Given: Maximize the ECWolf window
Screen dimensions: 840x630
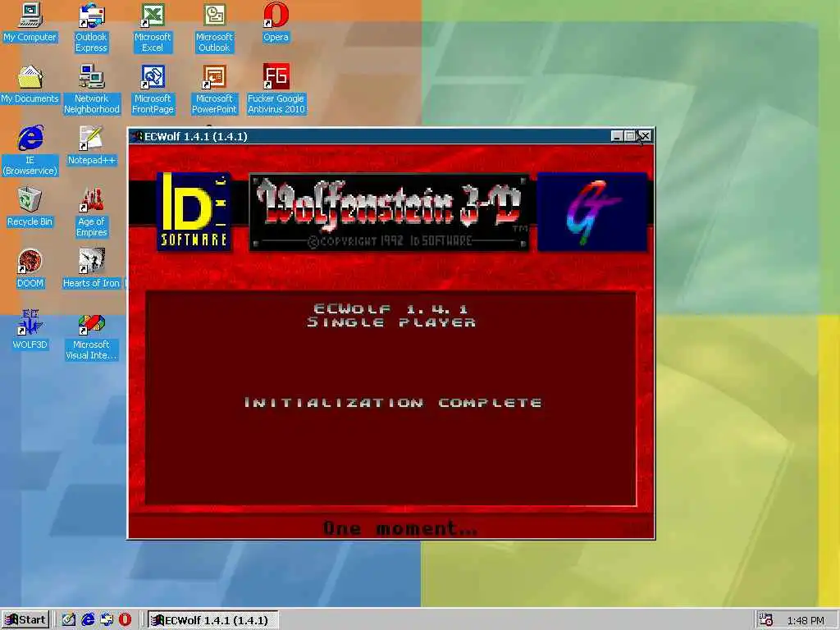Looking at the screenshot, I should tap(630, 136).
